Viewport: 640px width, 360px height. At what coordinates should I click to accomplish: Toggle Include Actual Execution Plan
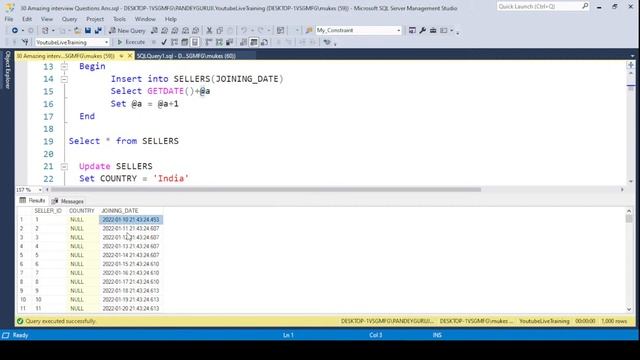coord(209,42)
